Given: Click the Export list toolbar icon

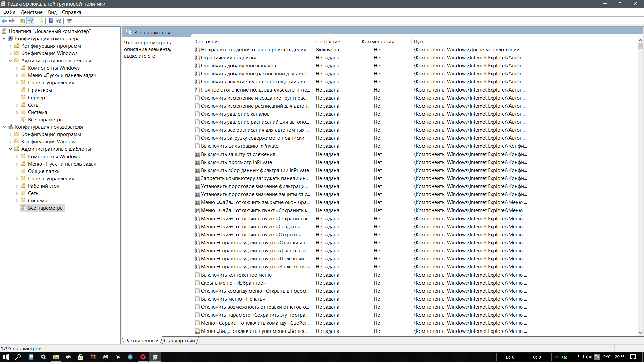Looking at the screenshot, I should pyautogui.click(x=41, y=21).
